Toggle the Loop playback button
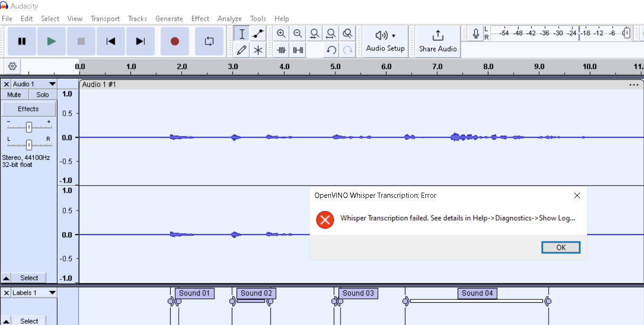The width and height of the screenshot is (644, 325). [209, 41]
